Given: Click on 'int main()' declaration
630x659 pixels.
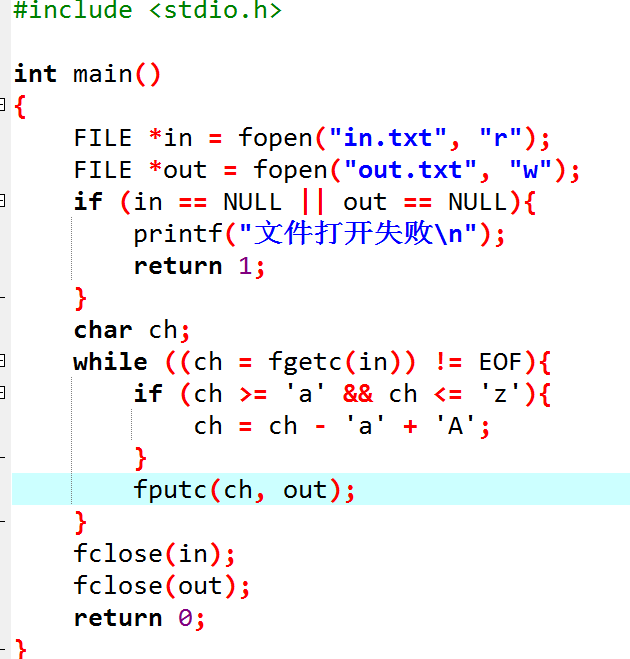Looking at the screenshot, I should (87, 74).
